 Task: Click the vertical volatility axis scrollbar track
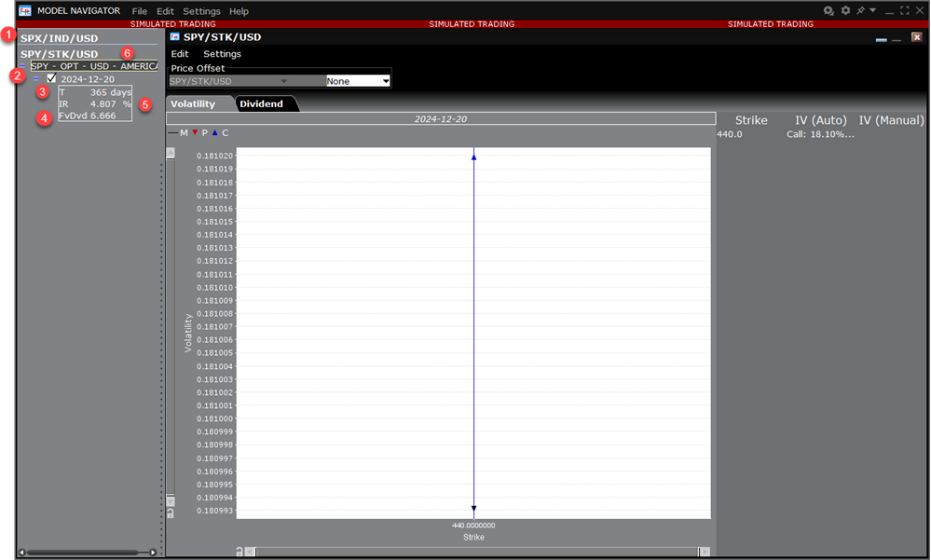click(x=171, y=327)
